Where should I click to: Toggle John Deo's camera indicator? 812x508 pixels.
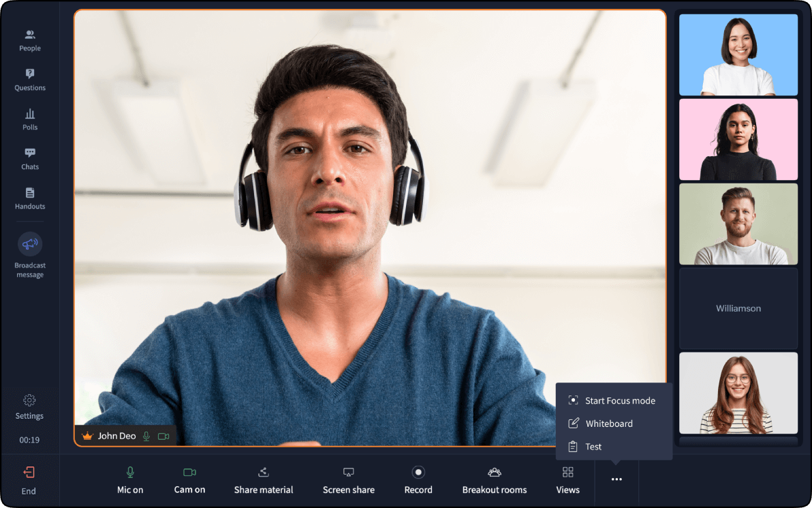tap(163, 436)
